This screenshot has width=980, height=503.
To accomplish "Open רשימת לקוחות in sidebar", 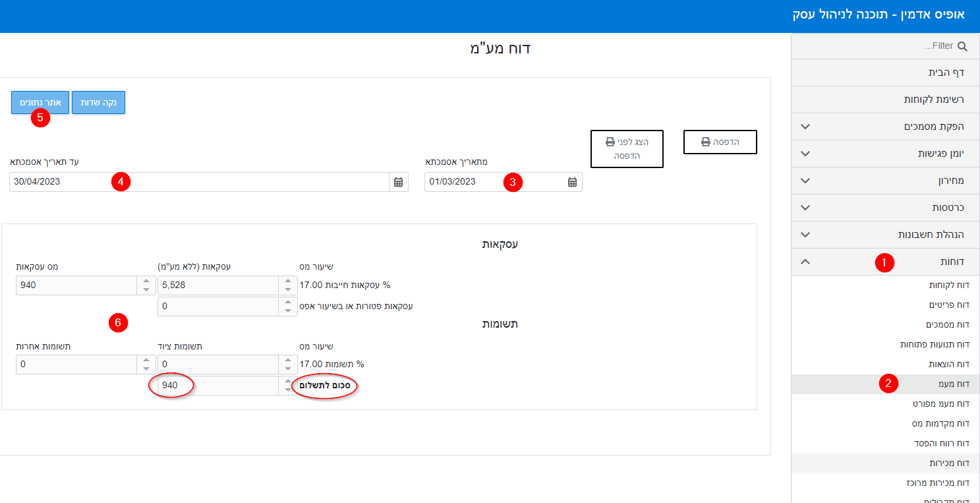I will tap(885, 100).
